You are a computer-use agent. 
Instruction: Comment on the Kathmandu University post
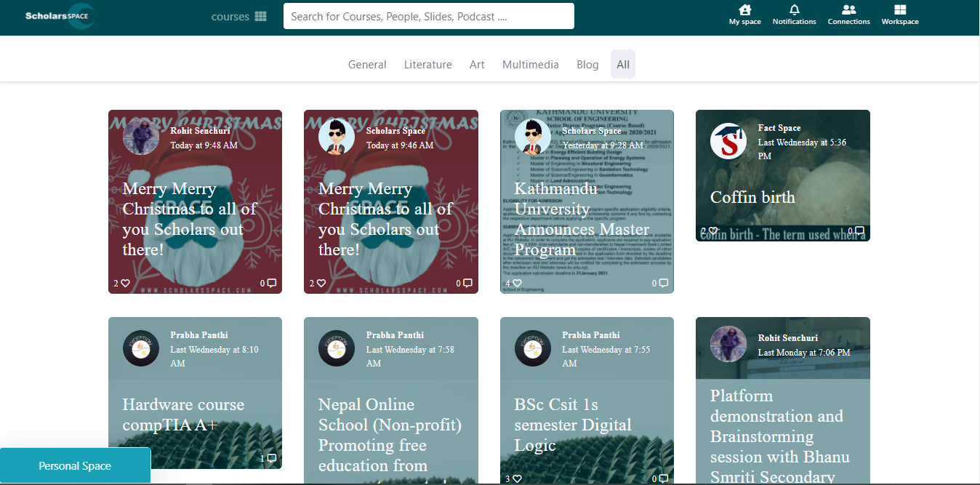[664, 283]
